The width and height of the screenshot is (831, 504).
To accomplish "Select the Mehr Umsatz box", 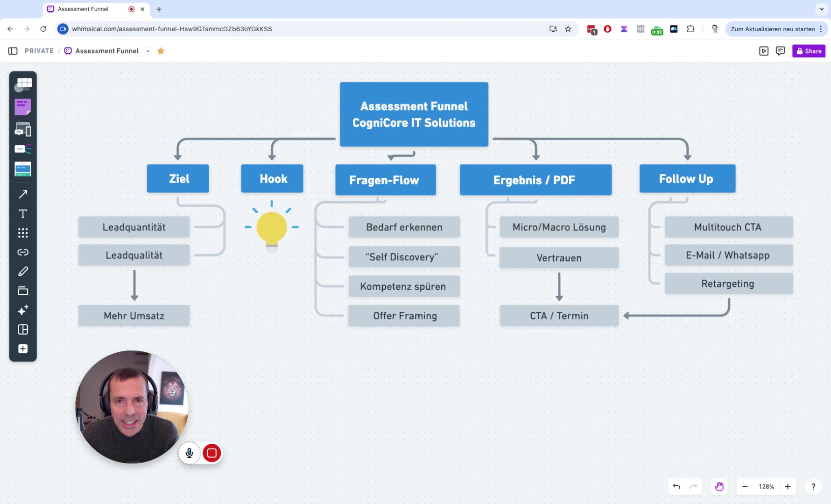I will pyautogui.click(x=134, y=316).
